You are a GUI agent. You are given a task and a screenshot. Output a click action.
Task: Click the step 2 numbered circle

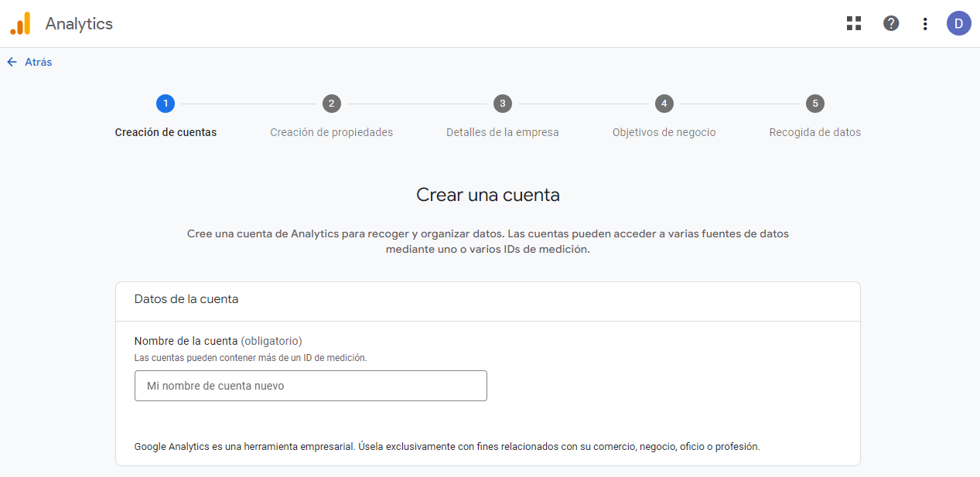pos(331,103)
